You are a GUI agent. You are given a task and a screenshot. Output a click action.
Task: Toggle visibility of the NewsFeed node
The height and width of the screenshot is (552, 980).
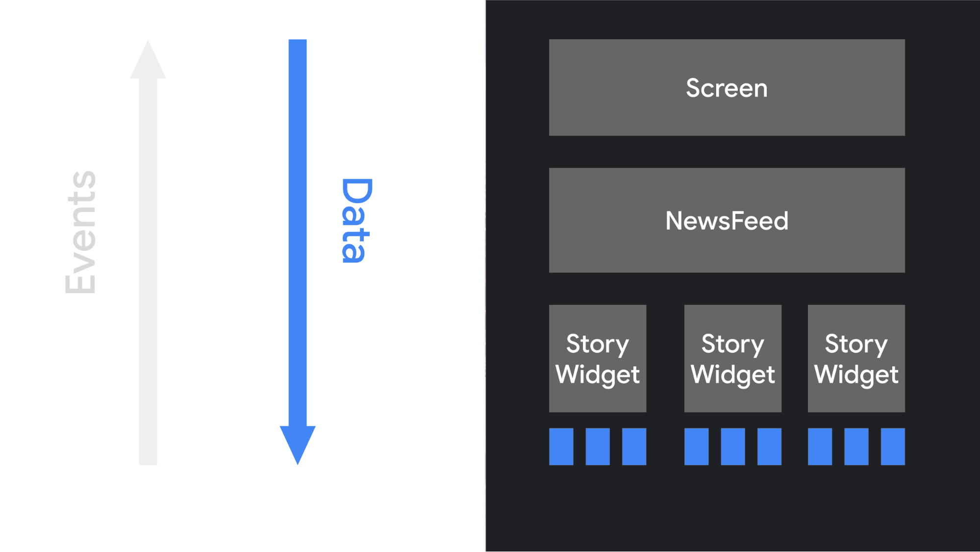[726, 221]
